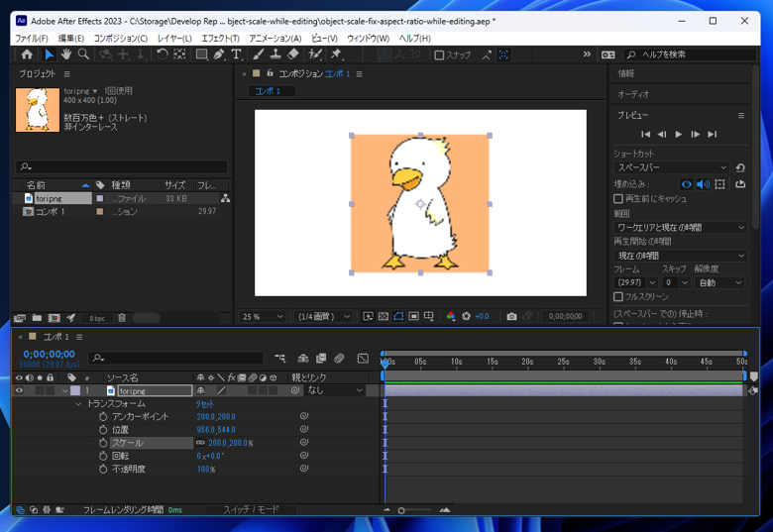Toggle audio inclusion speaker in Preview panel
This screenshot has width=773, height=532.
[703, 184]
